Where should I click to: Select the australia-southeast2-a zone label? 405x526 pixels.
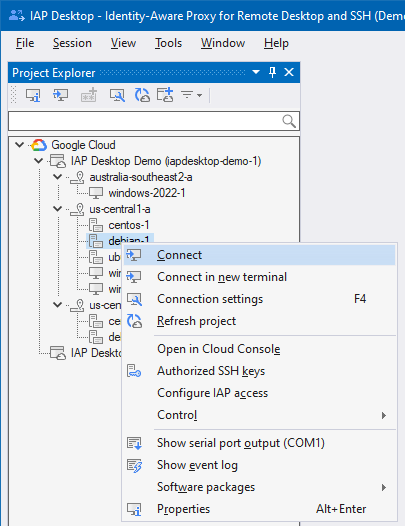pos(141,177)
